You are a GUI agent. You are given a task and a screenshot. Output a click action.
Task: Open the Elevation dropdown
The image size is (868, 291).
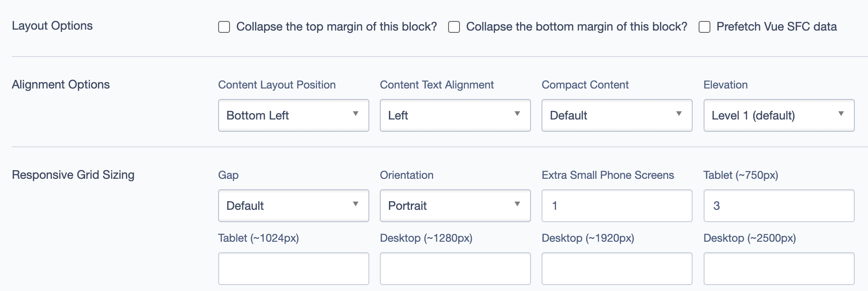(x=779, y=115)
